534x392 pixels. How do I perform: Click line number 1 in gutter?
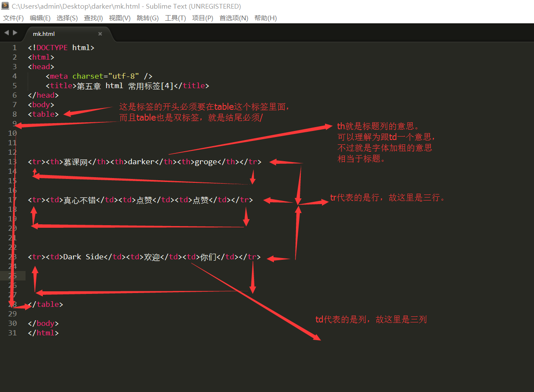15,48
